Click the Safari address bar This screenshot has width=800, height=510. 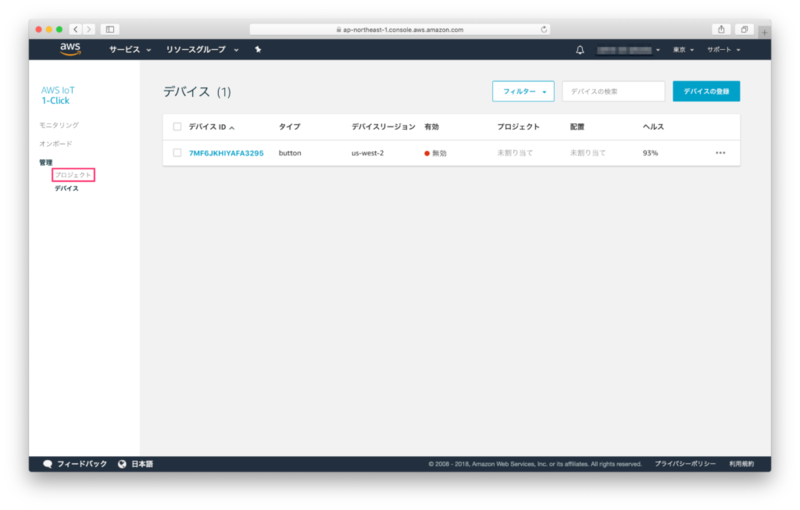point(399,30)
